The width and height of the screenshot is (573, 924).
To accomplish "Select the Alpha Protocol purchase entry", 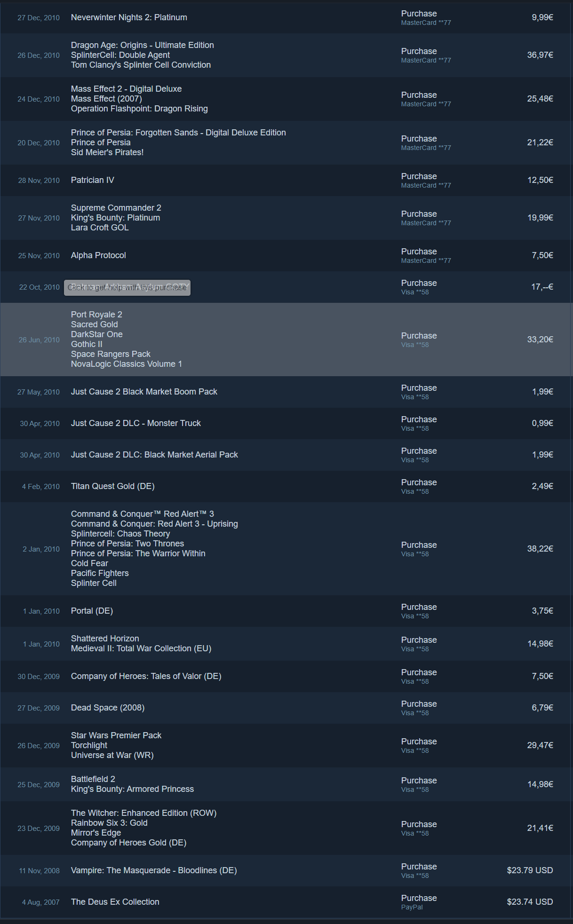I will (286, 255).
